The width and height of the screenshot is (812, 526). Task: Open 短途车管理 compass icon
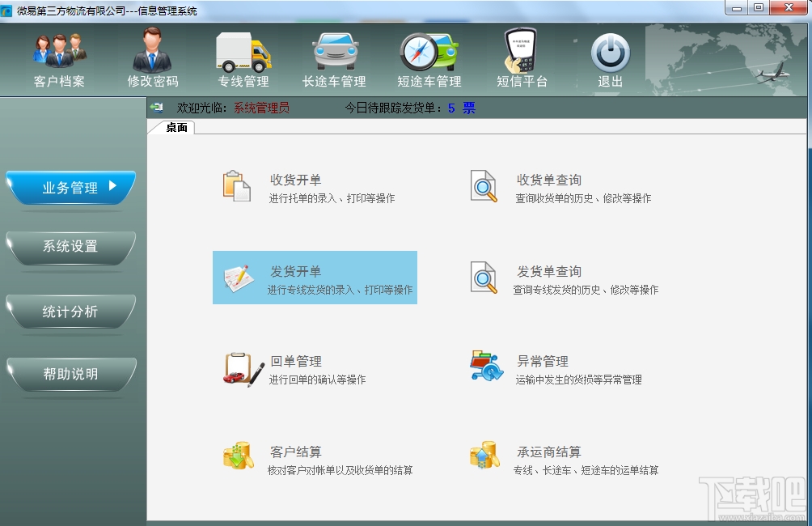click(429, 52)
